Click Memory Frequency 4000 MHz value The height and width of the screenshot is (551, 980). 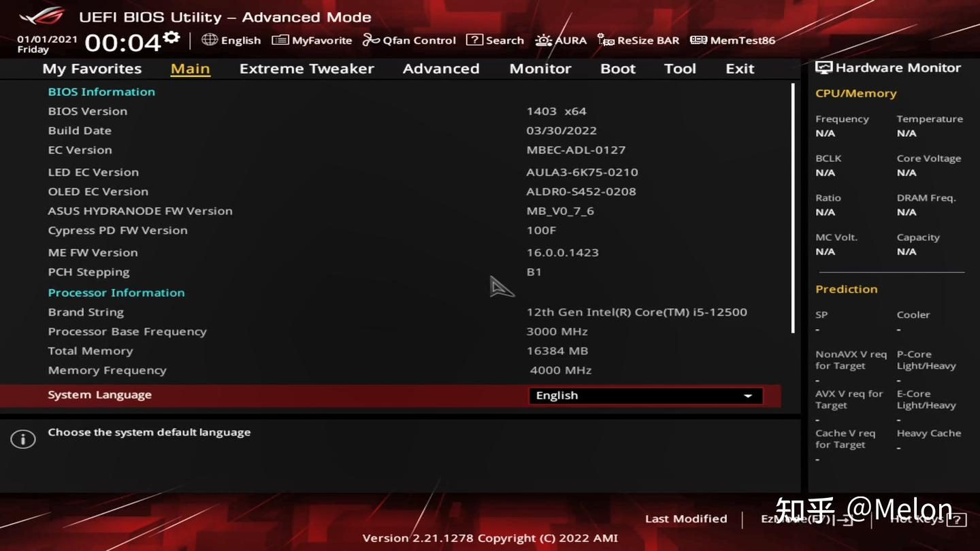click(x=560, y=371)
